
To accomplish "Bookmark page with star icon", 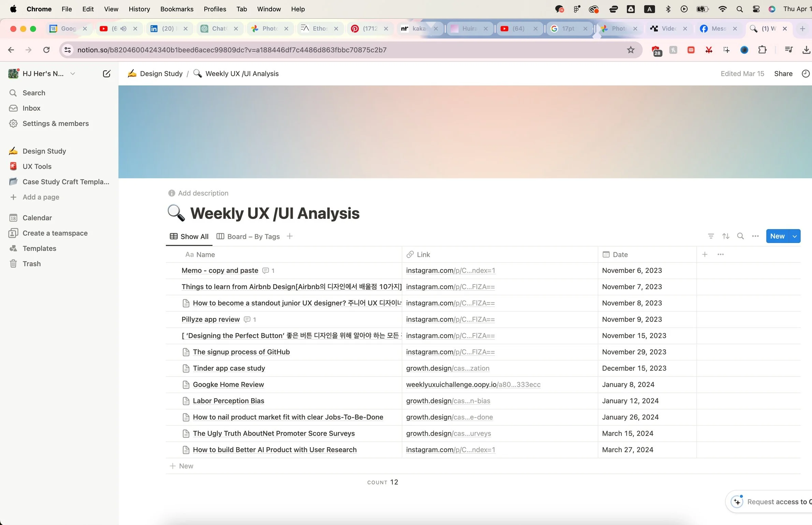I will tap(630, 50).
